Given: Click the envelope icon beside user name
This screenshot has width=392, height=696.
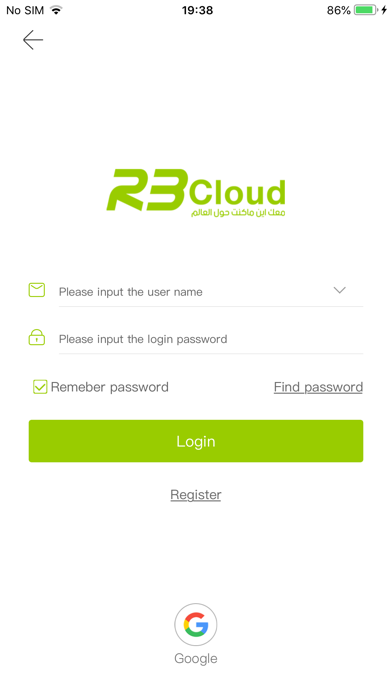Looking at the screenshot, I should pyautogui.click(x=37, y=290).
